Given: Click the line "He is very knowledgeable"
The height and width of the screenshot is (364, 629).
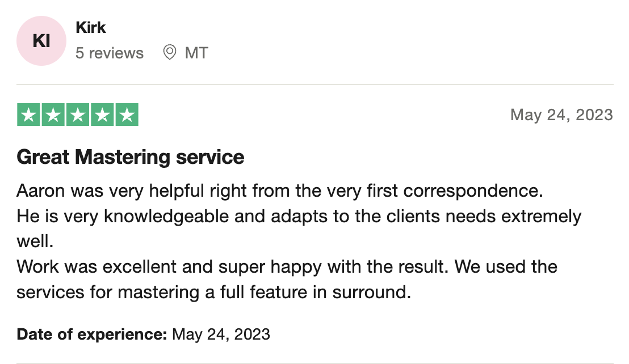Looking at the screenshot, I should coord(299,217).
